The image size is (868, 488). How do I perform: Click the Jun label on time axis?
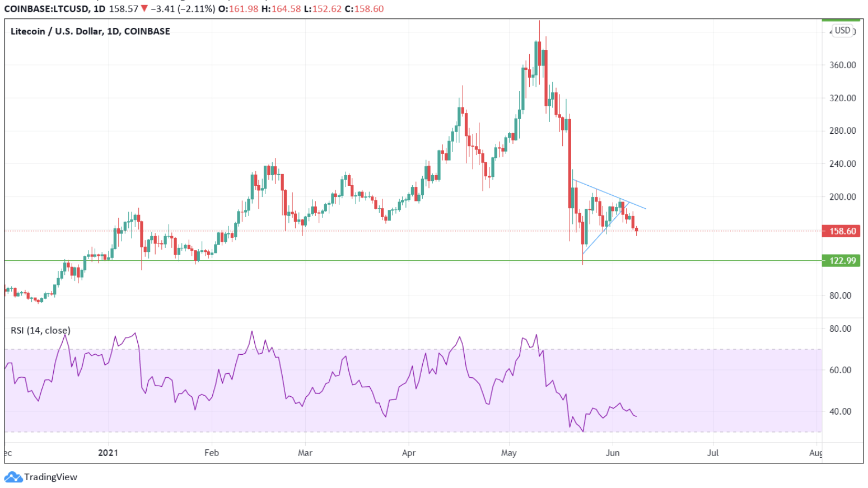[613, 453]
